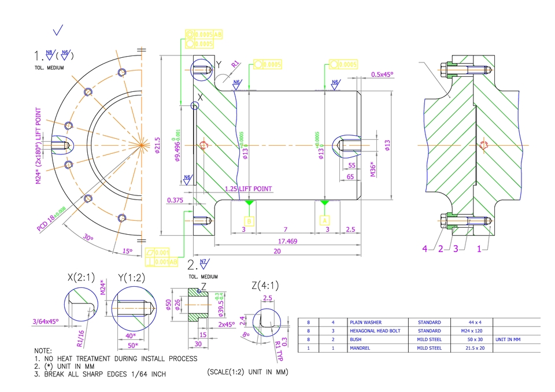Select the green datum target triangle near datum A
Screen dimensions: 555x392
coord(324,204)
